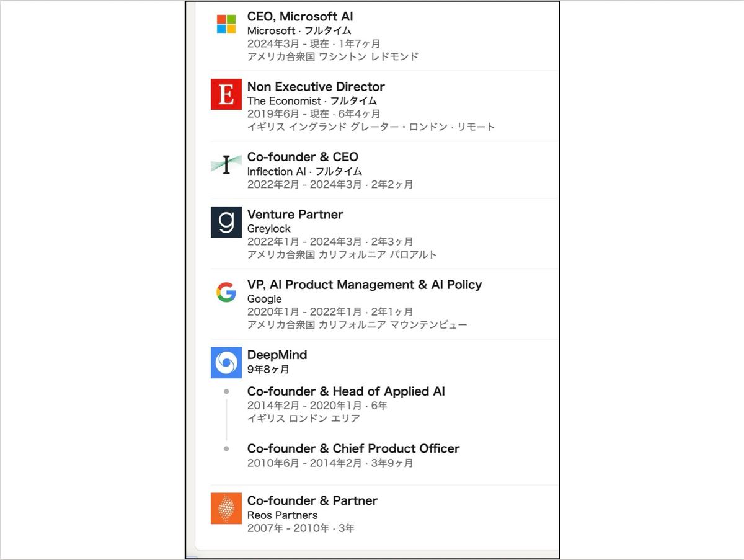Click the DeepMind blue swirl logo
The height and width of the screenshot is (560, 744).
[226, 363]
